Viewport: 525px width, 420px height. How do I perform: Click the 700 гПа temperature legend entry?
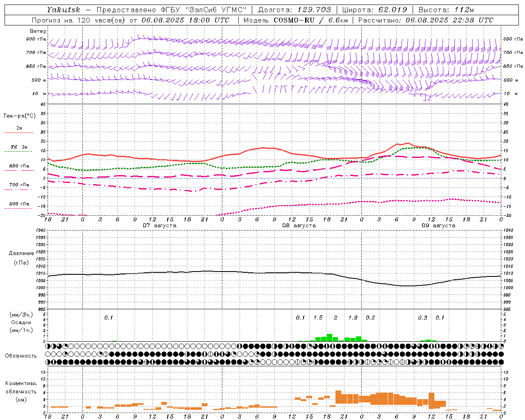pyautogui.click(x=19, y=186)
